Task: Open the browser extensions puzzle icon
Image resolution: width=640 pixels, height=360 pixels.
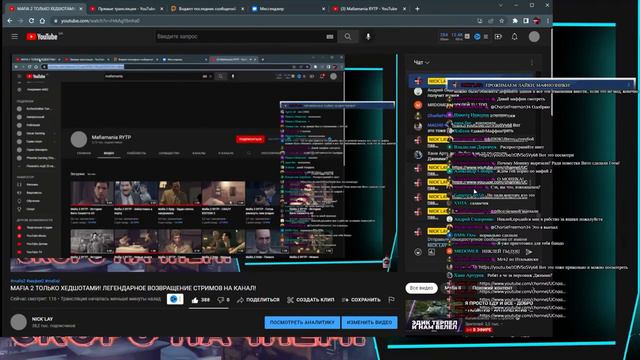Action: pyautogui.click(x=515, y=21)
